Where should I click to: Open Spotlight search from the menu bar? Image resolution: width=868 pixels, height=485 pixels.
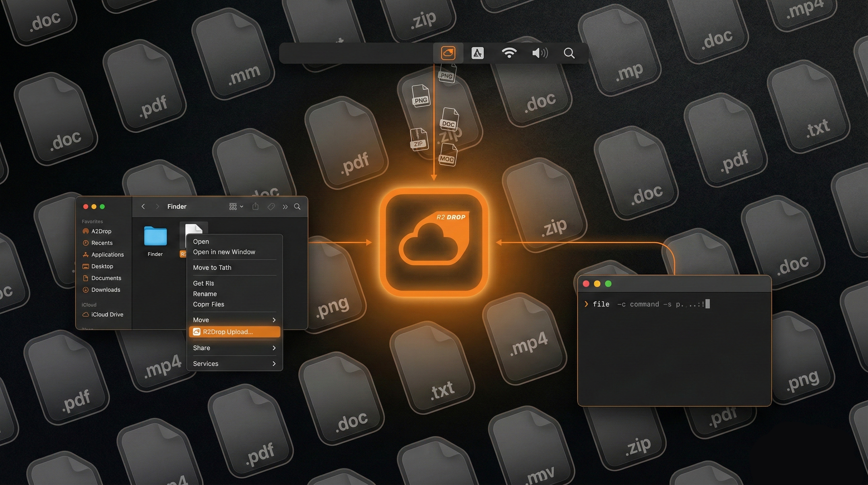click(569, 53)
